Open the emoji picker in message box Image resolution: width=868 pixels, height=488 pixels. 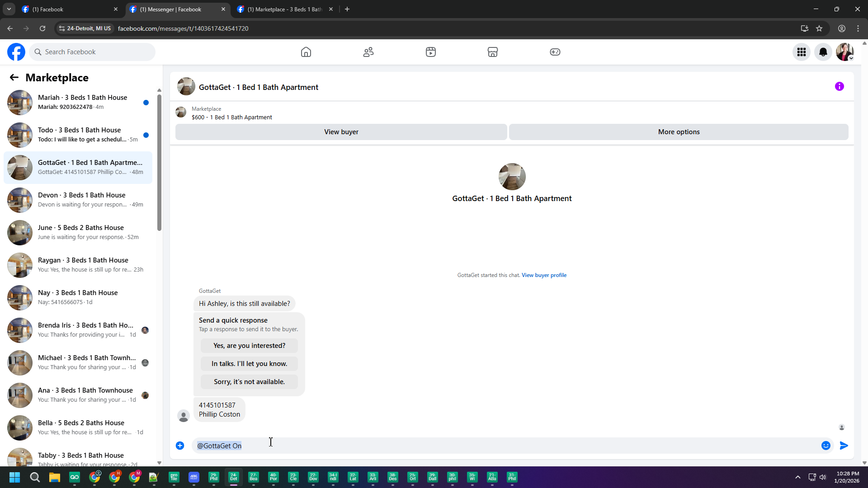(826, 446)
